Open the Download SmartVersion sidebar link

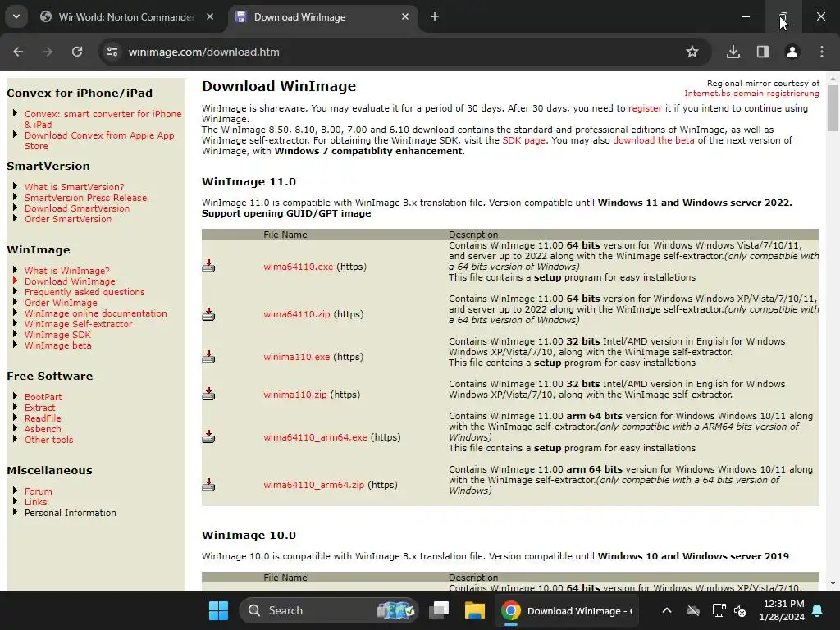point(76,208)
